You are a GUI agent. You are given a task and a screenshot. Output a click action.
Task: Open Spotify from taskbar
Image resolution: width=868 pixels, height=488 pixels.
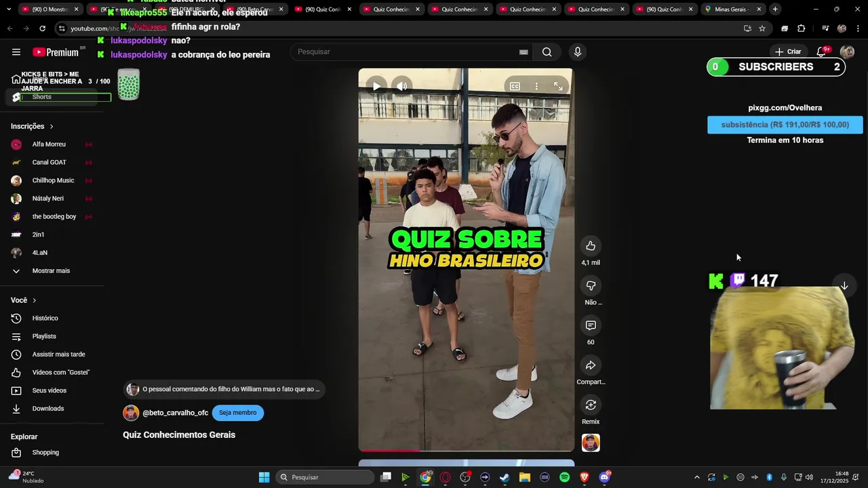[x=565, y=477]
